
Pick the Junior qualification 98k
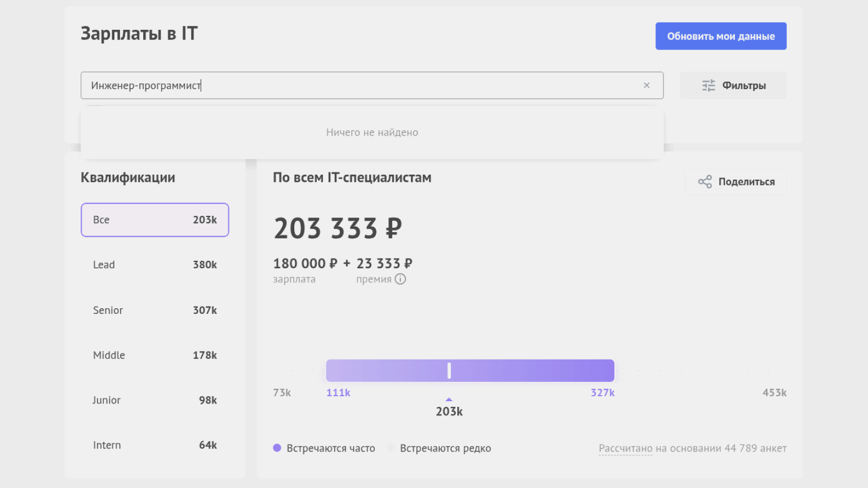[x=154, y=400]
